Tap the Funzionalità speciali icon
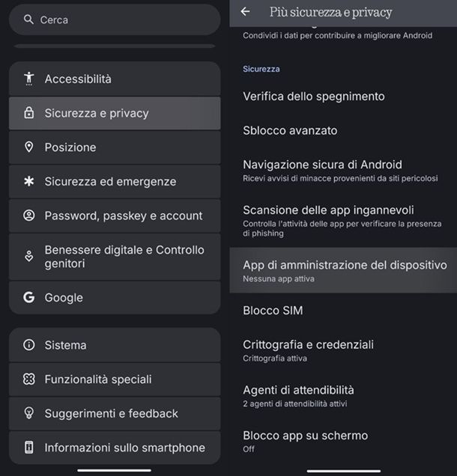457x476 pixels. pos(29,379)
